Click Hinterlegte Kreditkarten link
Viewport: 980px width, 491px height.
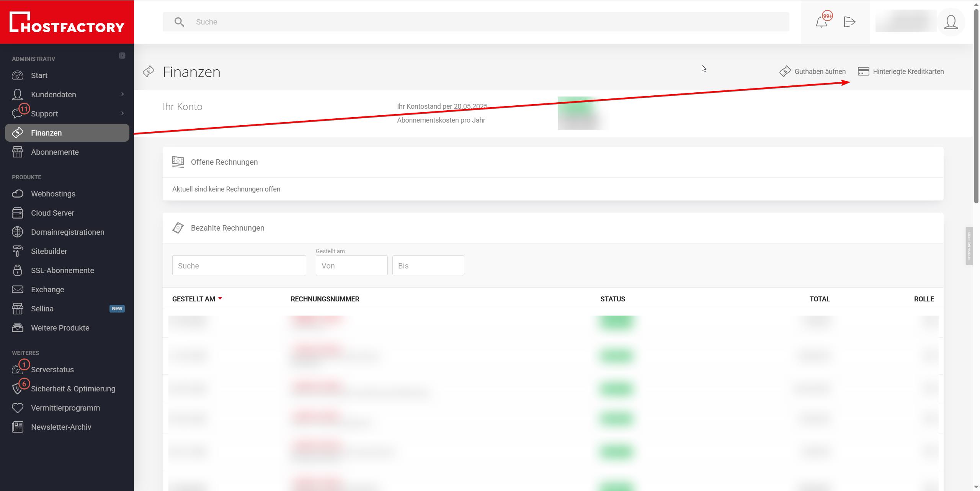coord(908,72)
